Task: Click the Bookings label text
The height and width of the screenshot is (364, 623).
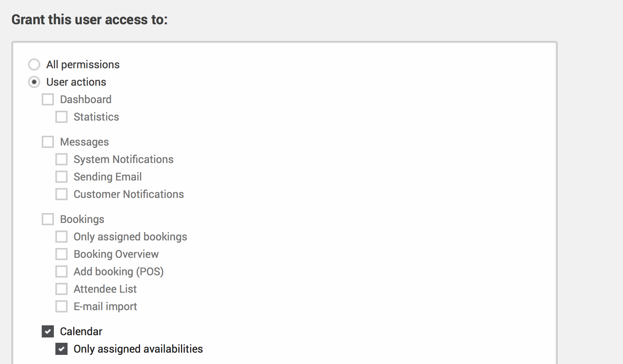Action: point(82,219)
